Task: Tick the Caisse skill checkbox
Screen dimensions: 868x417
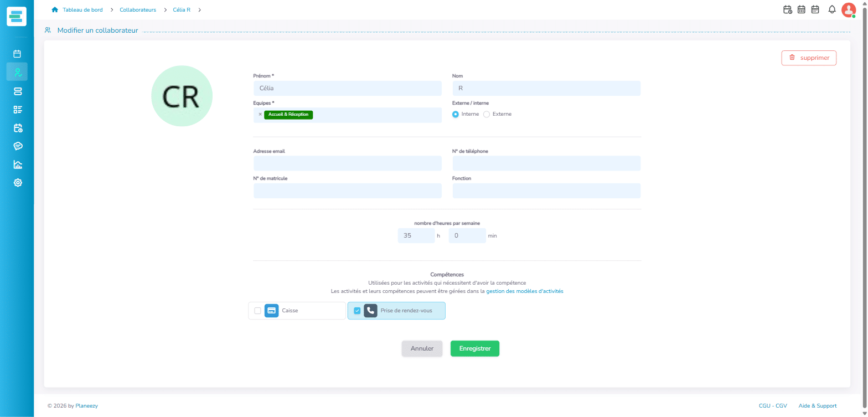Action: click(x=257, y=311)
